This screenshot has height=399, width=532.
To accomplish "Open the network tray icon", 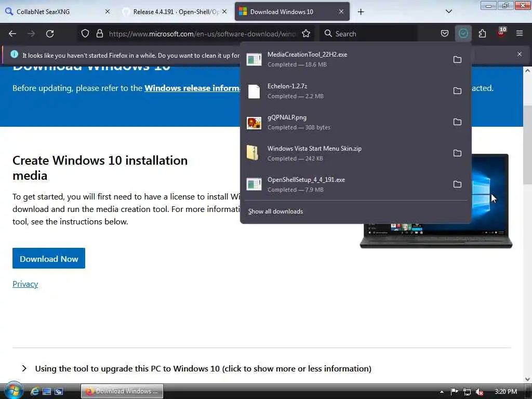I will 467,392.
